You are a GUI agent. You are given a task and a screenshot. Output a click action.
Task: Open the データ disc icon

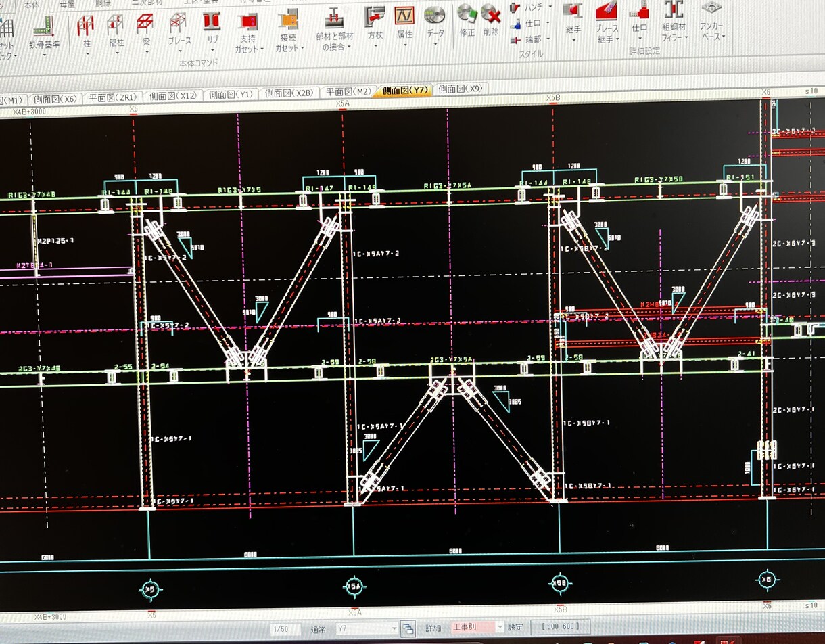click(x=435, y=23)
